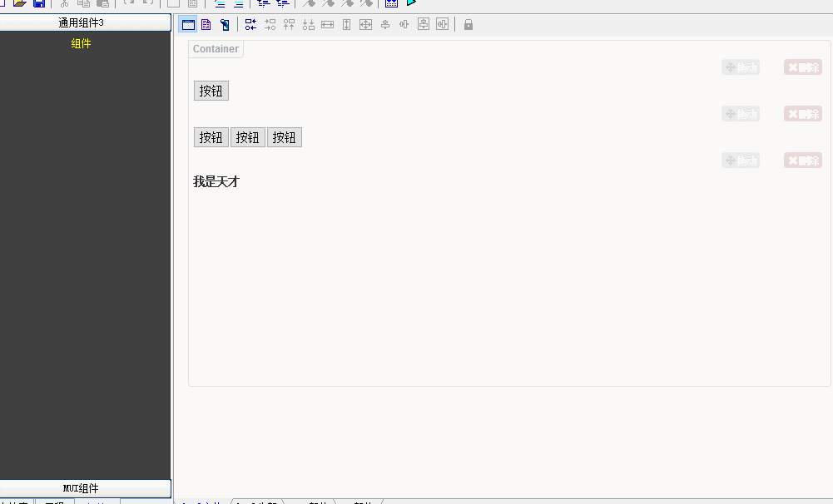This screenshot has height=504, width=833.
Task: Click the leftmost 按钮 of the three-button row
Action: pos(211,137)
